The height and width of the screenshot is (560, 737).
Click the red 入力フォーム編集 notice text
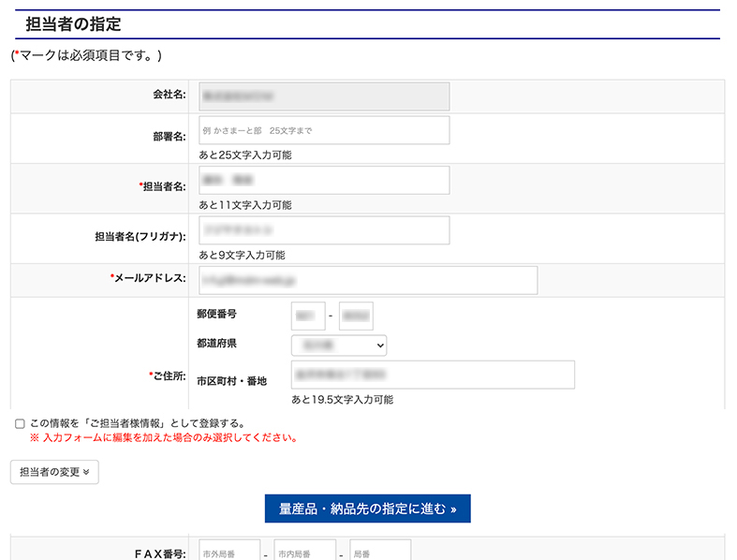click(164, 437)
